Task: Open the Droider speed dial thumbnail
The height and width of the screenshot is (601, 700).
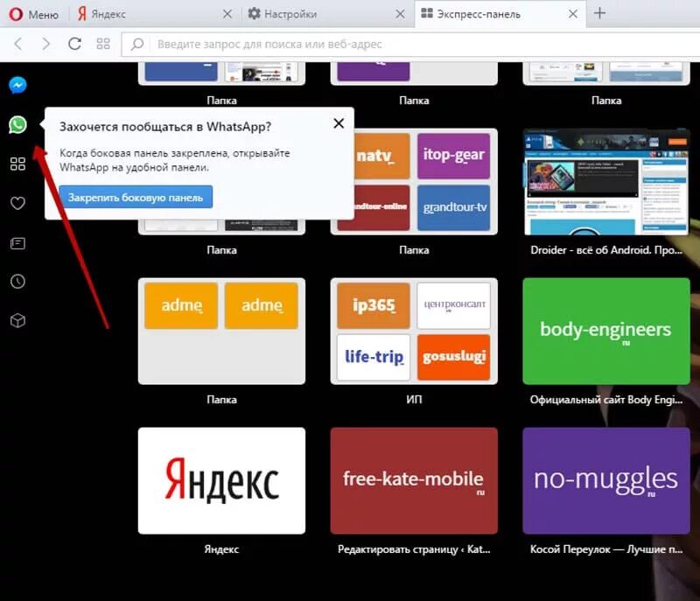Action: pyautogui.click(x=606, y=182)
